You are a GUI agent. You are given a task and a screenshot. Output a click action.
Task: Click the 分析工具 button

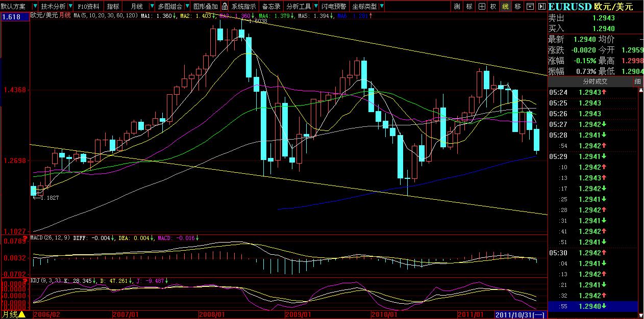tap(298, 6)
